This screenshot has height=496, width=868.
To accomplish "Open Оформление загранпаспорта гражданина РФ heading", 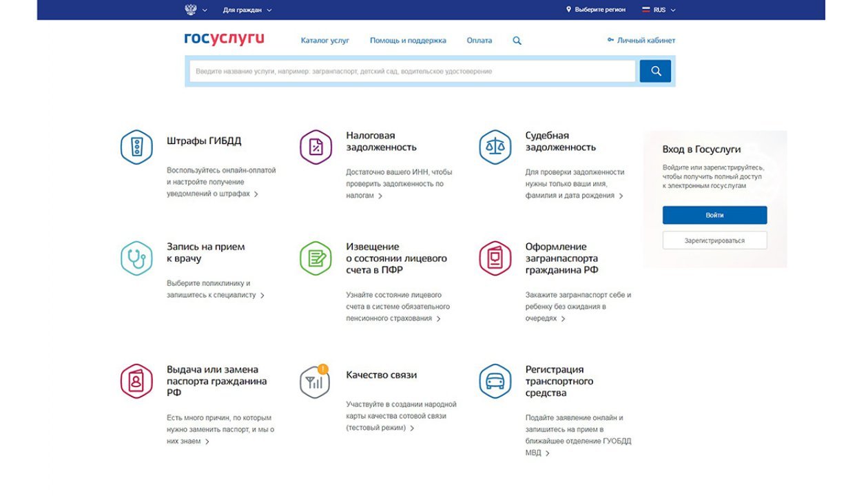I will 562,258.
